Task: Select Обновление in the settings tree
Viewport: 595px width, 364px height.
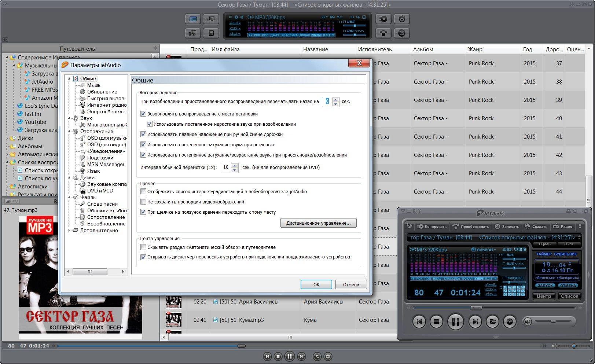Action: click(102, 92)
